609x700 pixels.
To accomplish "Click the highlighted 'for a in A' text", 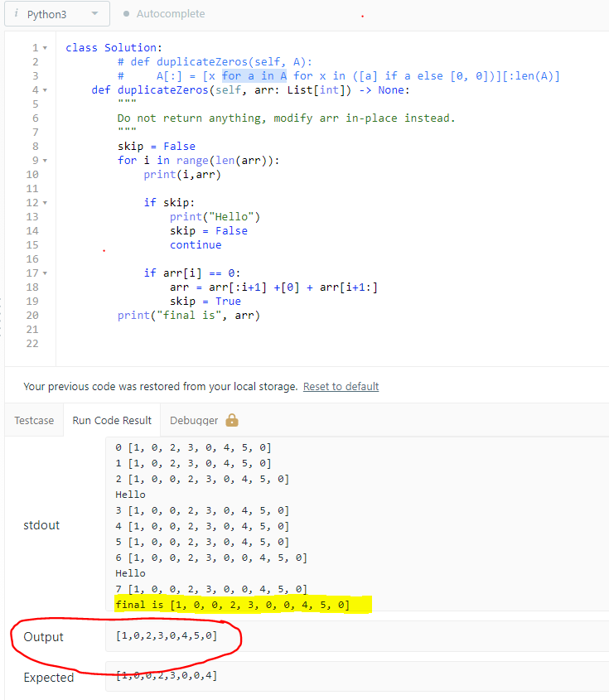I will point(254,76).
